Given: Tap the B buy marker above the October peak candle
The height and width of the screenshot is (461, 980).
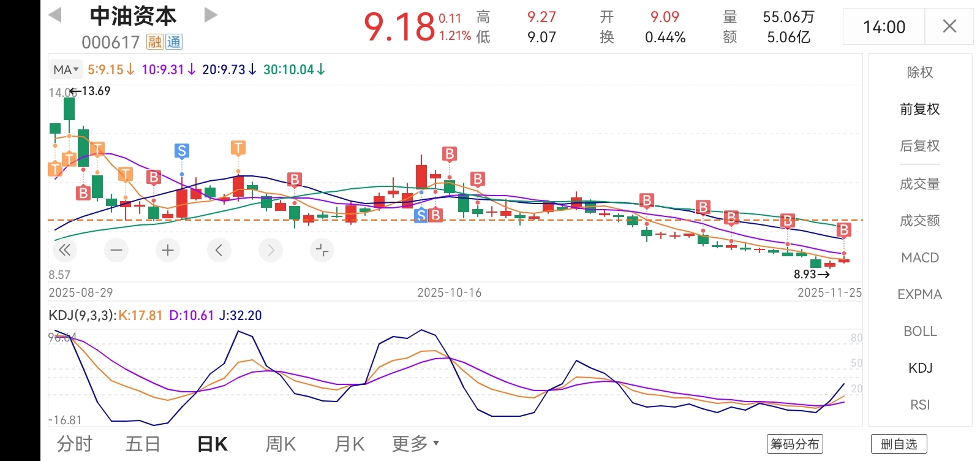Looking at the screenshot, I should [450, 154].
